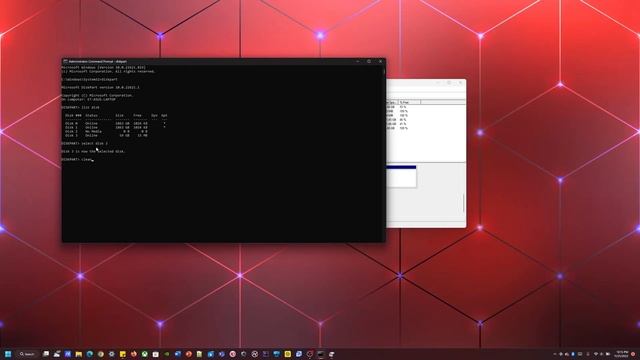Switch to the Disk Management taskbar icon
Viewport: 640px width, 360px height.
tap(331, 354)
